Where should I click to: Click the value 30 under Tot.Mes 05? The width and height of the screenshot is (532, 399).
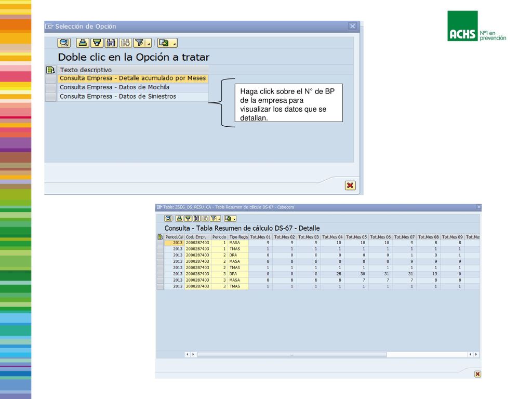coord(356,274)
